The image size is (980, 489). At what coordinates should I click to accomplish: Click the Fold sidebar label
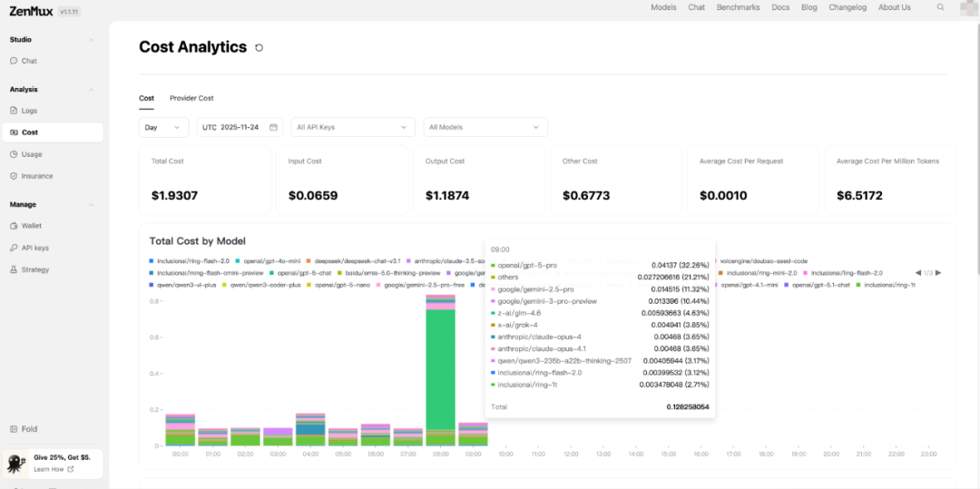29,429
